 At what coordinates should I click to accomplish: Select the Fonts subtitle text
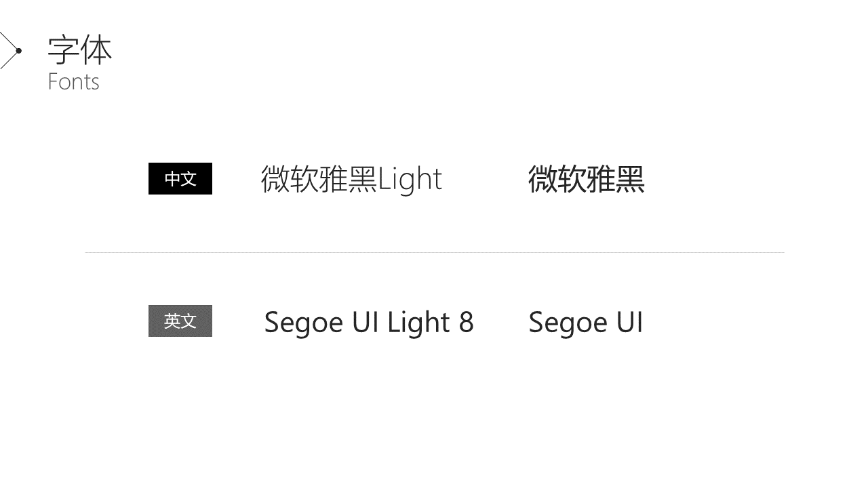click(x=74, y=82)
